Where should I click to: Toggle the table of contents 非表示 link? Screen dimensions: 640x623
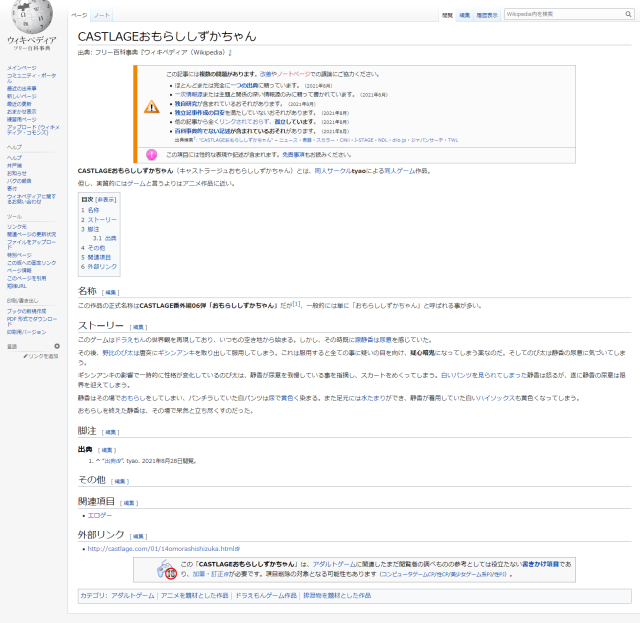(106, 199)
